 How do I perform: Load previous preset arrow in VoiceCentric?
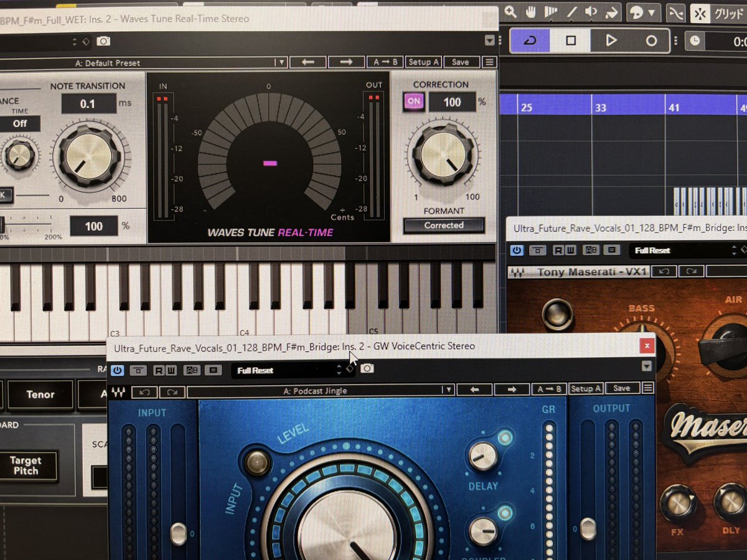point(474,390)
